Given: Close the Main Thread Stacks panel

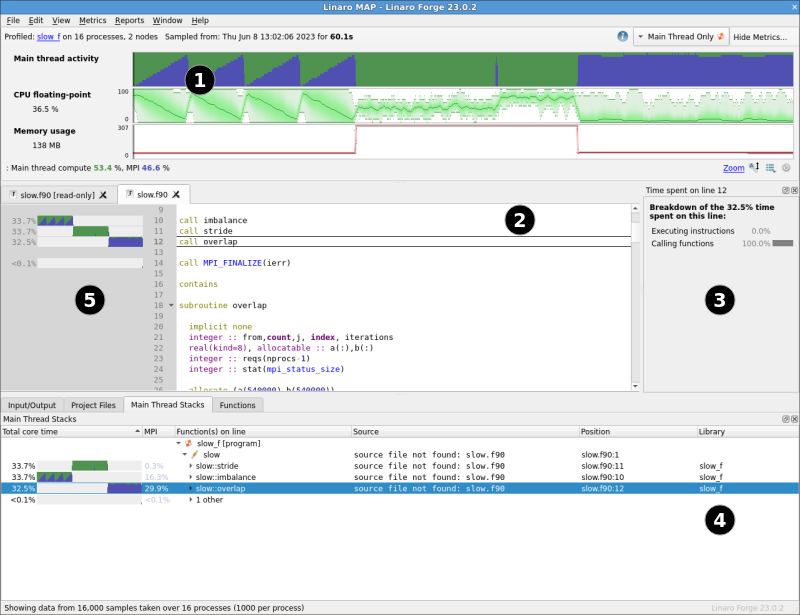Looking at the screenshot, I should point(794,419).
